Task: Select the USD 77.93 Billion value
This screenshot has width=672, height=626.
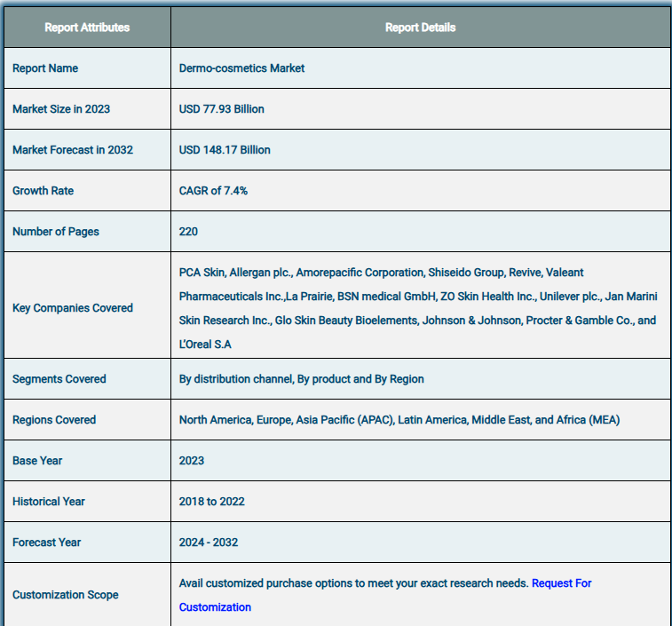Action: point(222,109)
